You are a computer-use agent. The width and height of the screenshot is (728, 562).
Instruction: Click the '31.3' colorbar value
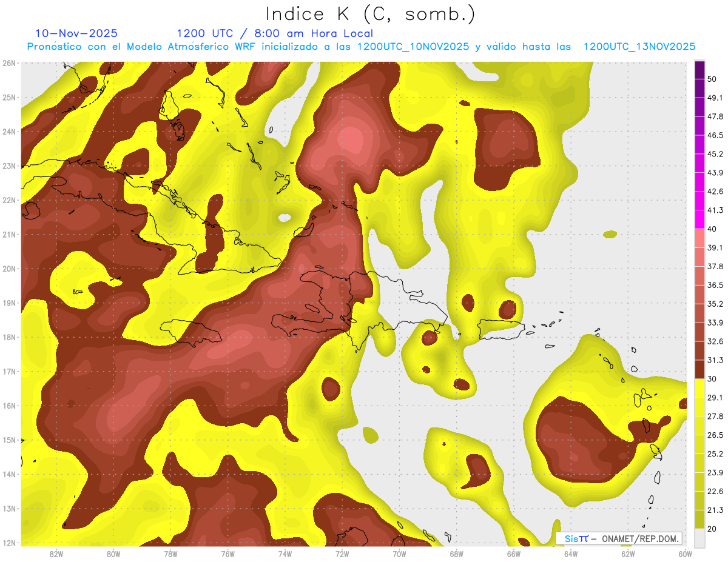pyautogui.click(x=715, y=360)
